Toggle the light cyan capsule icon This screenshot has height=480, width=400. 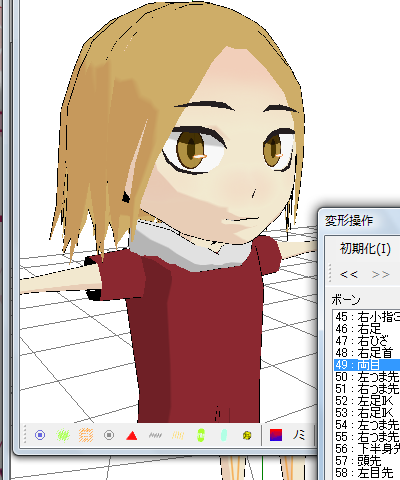[224, 435]
